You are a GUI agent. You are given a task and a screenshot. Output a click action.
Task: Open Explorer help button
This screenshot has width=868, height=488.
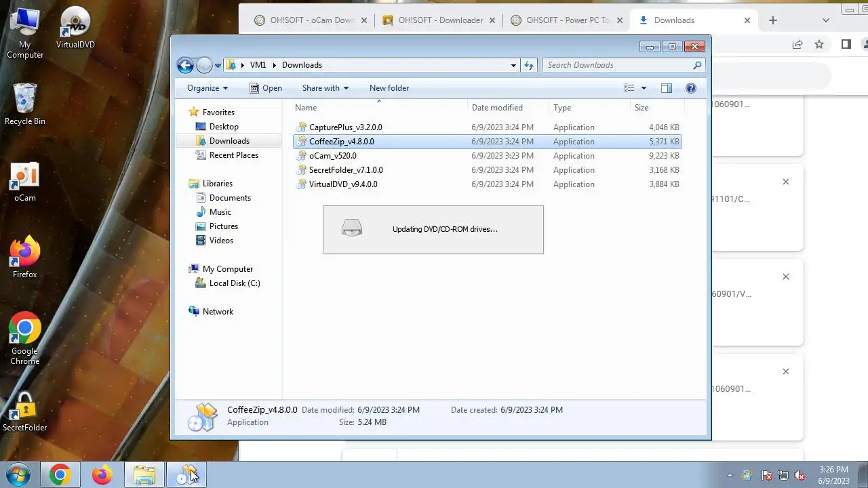pyautogui.click(x=691, y=88)
